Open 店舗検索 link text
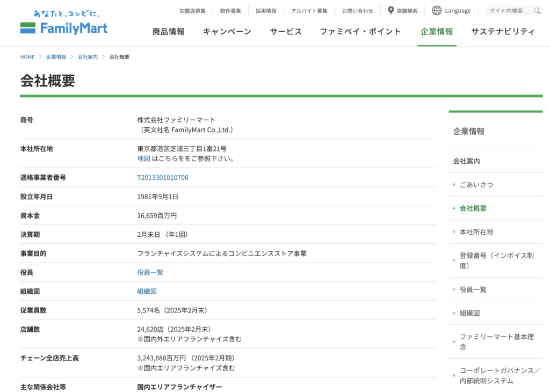The image size is (550, 392). click(x=407, y=11)
